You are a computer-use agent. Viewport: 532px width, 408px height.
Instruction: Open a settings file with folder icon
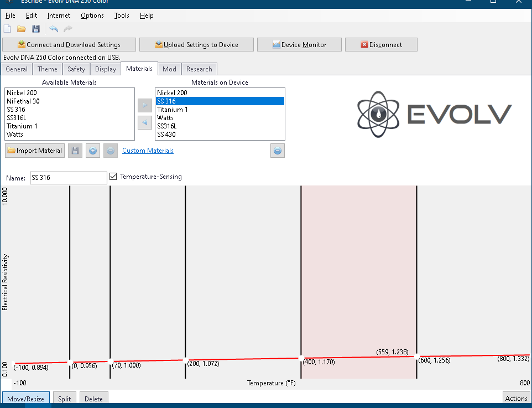click(x=22, y=29)
